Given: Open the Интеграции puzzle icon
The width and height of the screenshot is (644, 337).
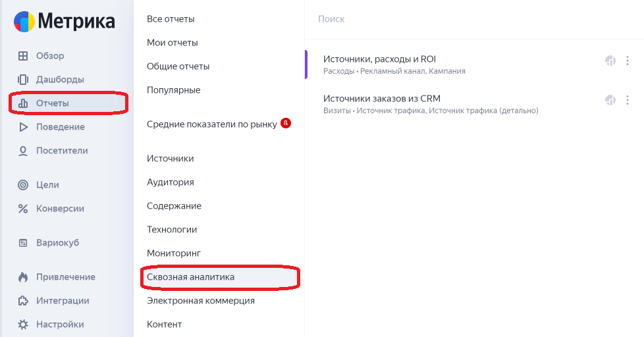Looking at the screenshot, I should click(23, 301).
